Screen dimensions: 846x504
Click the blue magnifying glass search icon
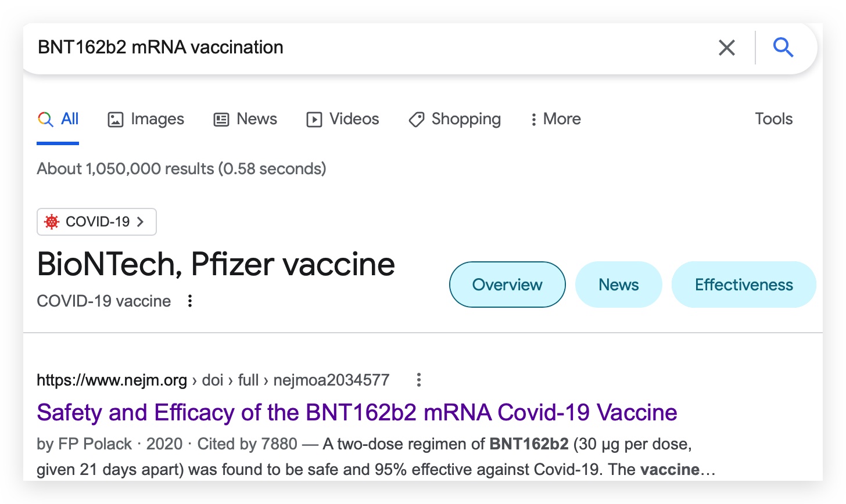pos(783,47)
